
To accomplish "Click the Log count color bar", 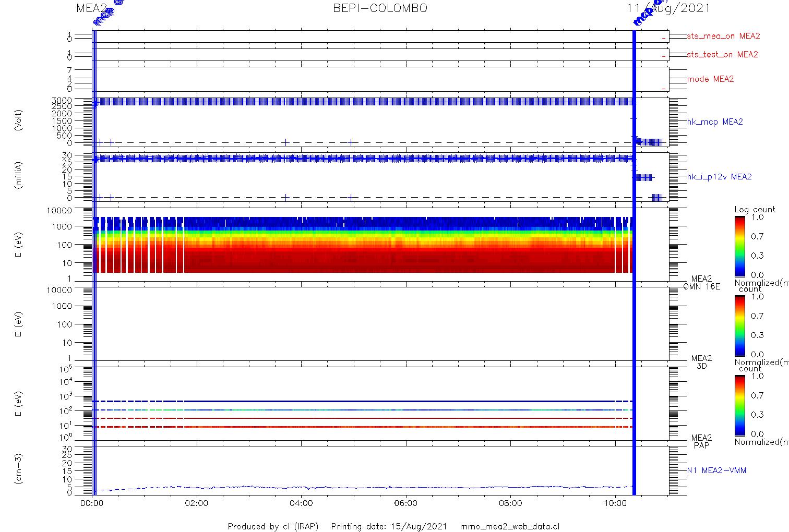I will pos(739,246).
